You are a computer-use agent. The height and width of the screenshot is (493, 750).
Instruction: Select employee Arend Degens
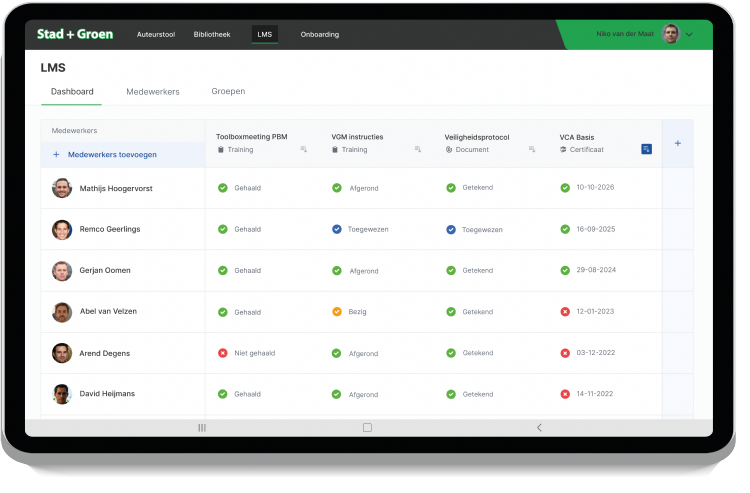pyautogui.click(x=104, y=353)
